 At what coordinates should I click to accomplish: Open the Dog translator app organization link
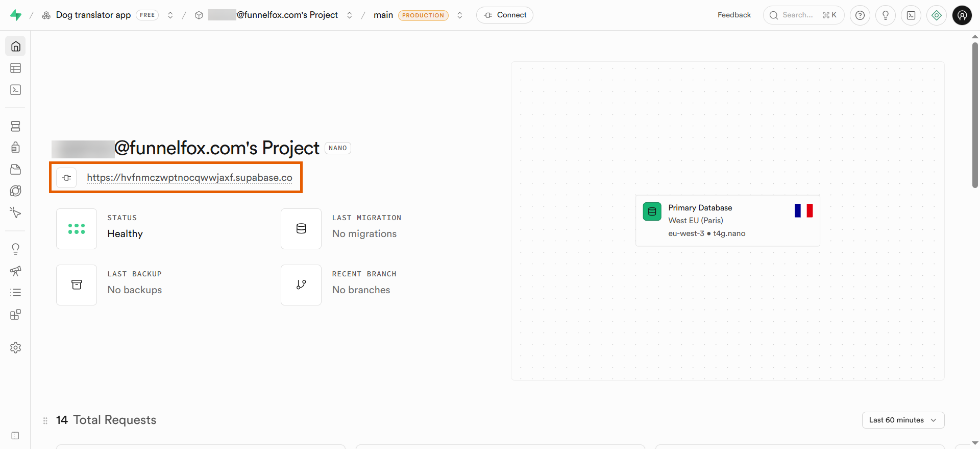click(93, 15)
